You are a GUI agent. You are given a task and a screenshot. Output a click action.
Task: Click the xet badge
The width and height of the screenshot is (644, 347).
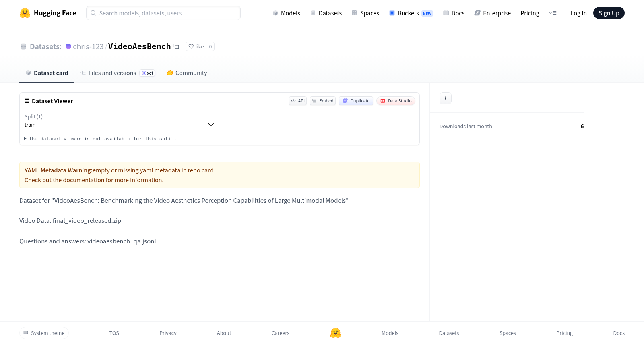147,73
